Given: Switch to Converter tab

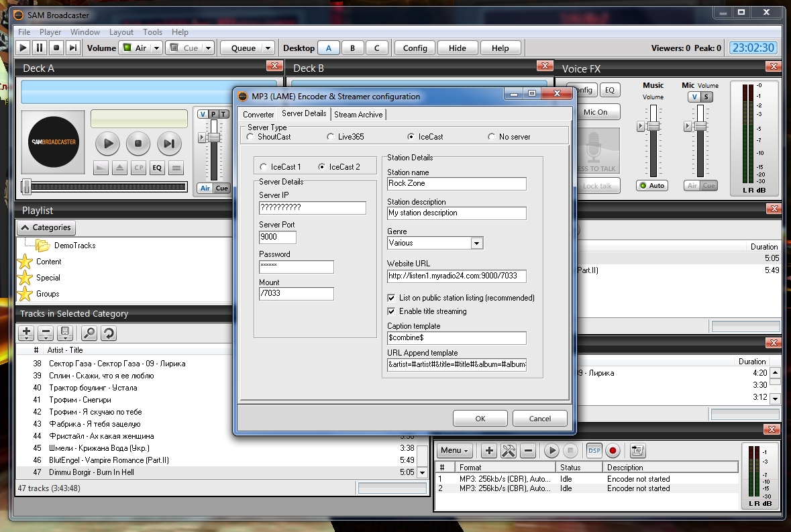Looking at the screenshot, I should click(x=258, y=115).
